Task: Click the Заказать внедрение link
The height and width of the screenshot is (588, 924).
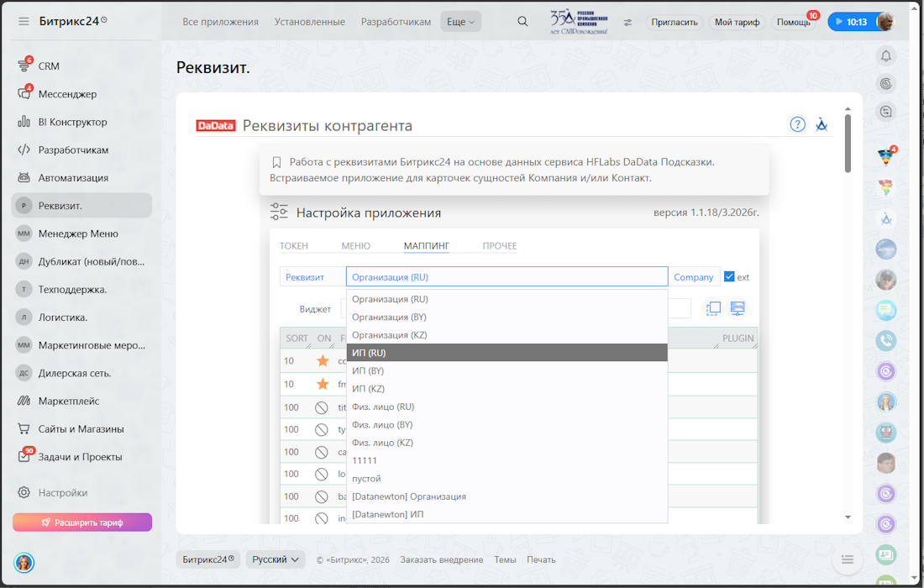Action: tap(441, 559)
